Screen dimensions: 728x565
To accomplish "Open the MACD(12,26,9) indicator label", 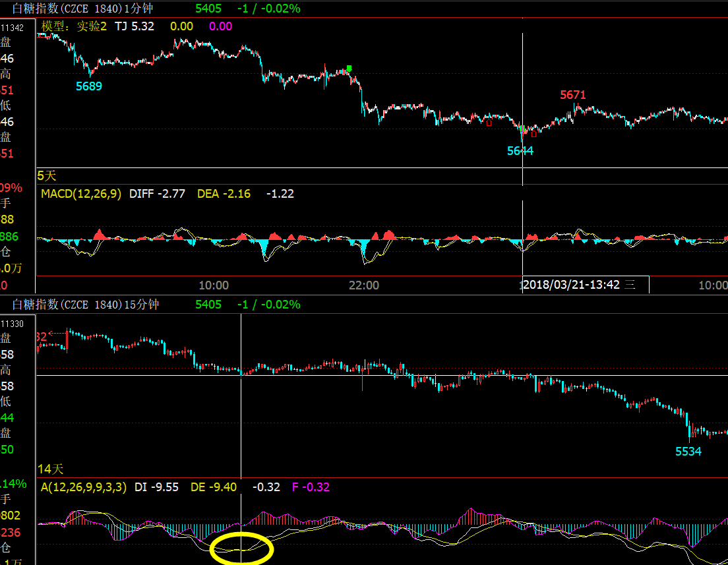I will click(81, 194).
